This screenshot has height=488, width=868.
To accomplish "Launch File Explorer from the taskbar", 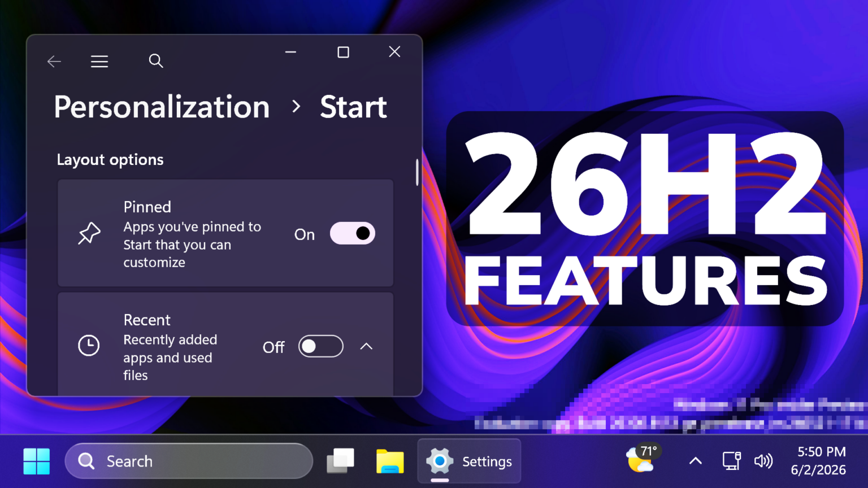I will click(x=390, y=461).
